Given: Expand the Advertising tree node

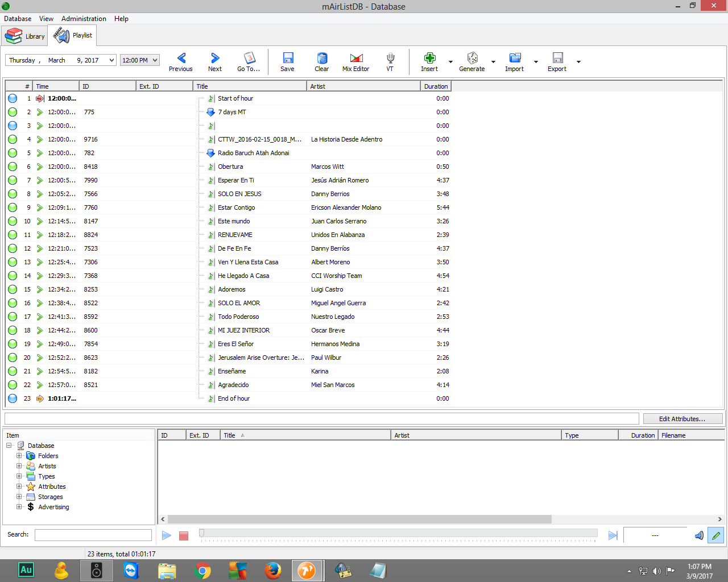Looking at the screenshot, I should pyautogui.click(x=19, y=507).
